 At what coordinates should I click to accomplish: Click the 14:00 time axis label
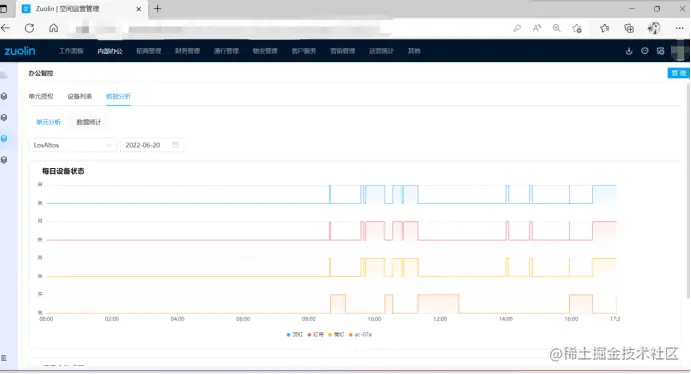tap(505, 319)
